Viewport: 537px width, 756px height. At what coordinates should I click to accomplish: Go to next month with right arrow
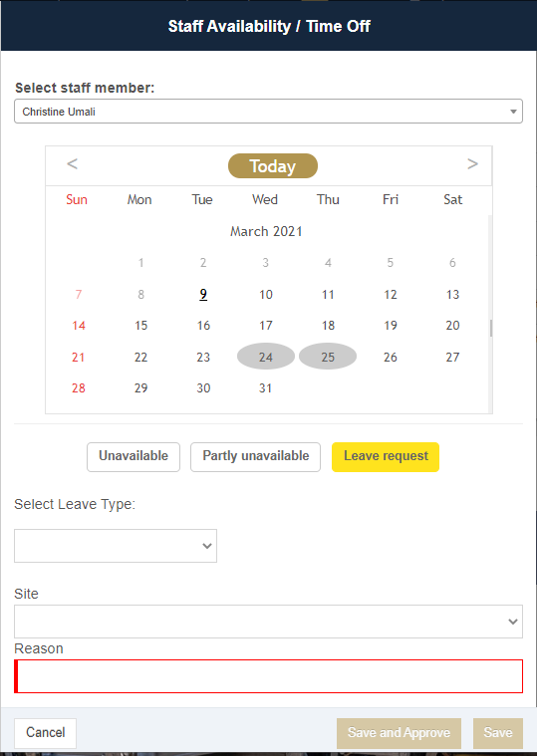point(472,164)
